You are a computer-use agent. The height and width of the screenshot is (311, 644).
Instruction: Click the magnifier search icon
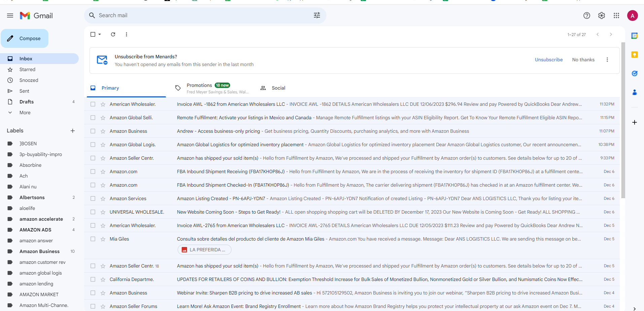[92, 15]
